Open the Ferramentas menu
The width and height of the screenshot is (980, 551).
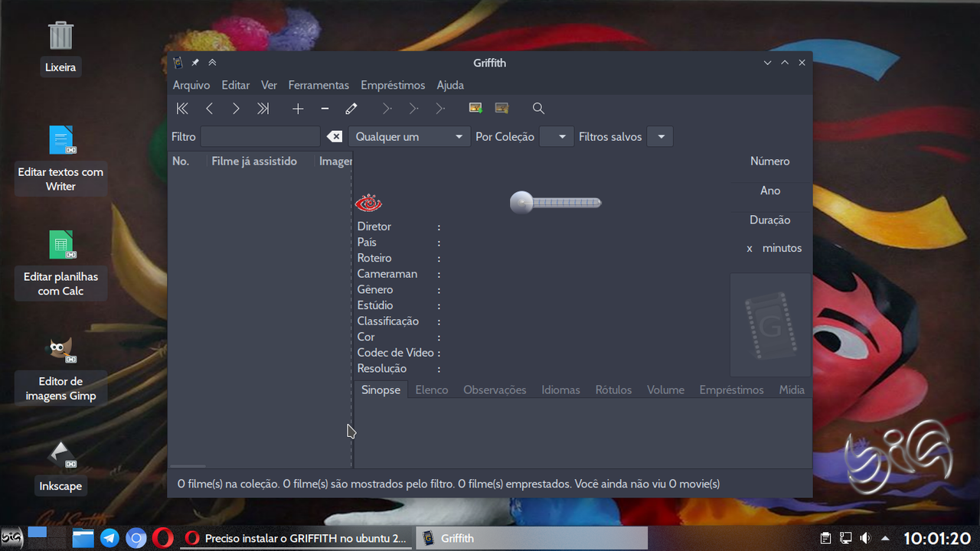coord(318,85)
